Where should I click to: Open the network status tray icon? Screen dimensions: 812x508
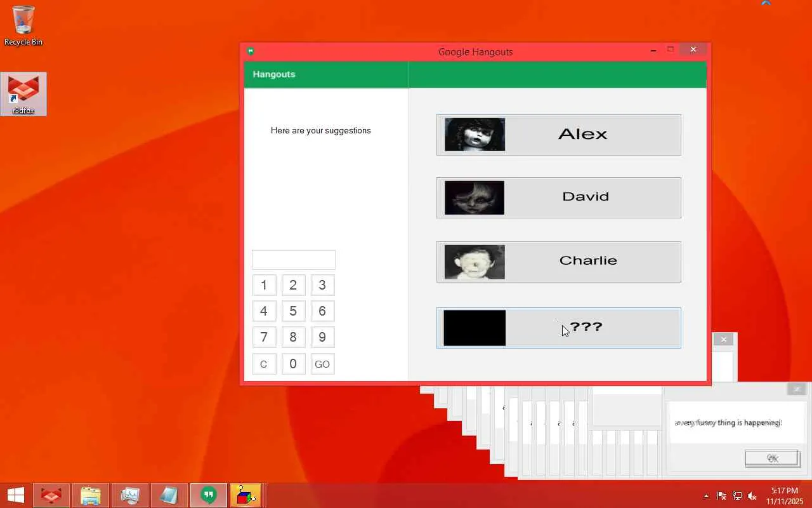point(737,496)
